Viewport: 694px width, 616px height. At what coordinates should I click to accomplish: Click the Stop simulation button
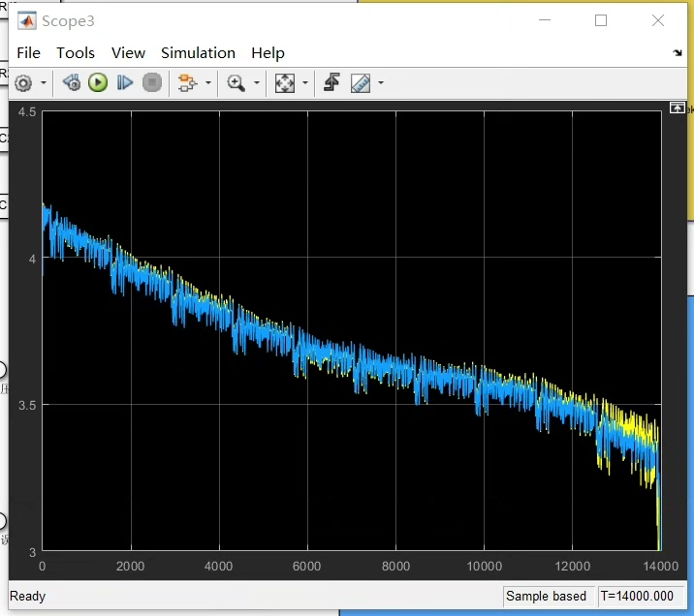click(x=152, y=82)
